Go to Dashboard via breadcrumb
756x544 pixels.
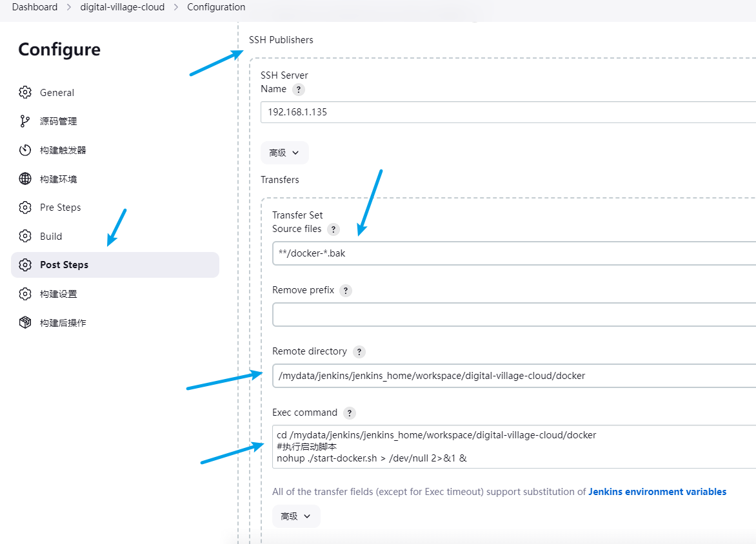click(x=34, y=7)
